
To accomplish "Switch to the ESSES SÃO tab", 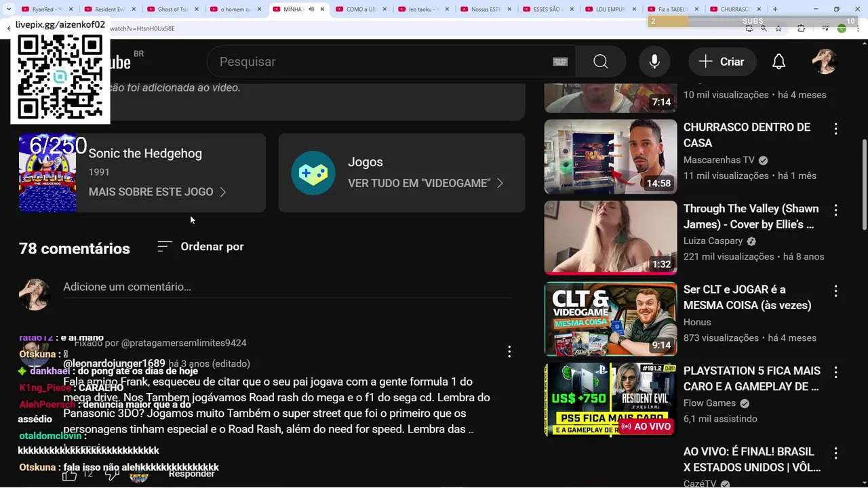I will 547,9.
